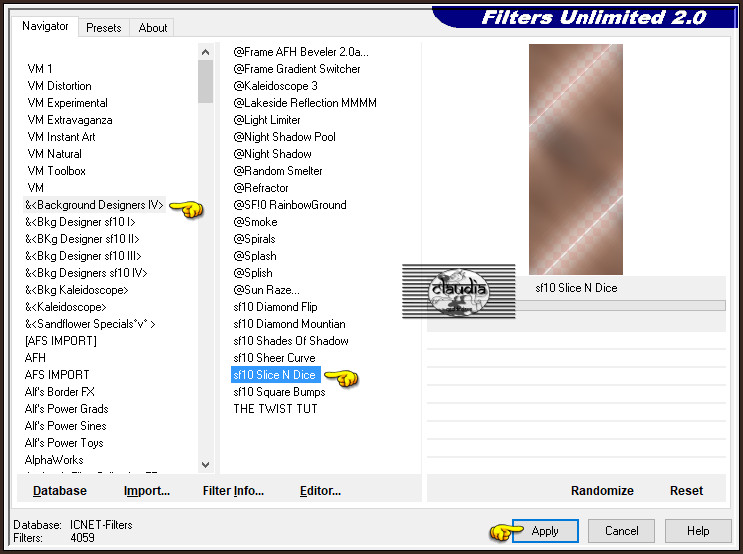The width and height of the screenshot is (743, 554).
Task: Select the Navigator tab
Action: tap(45, 26)
